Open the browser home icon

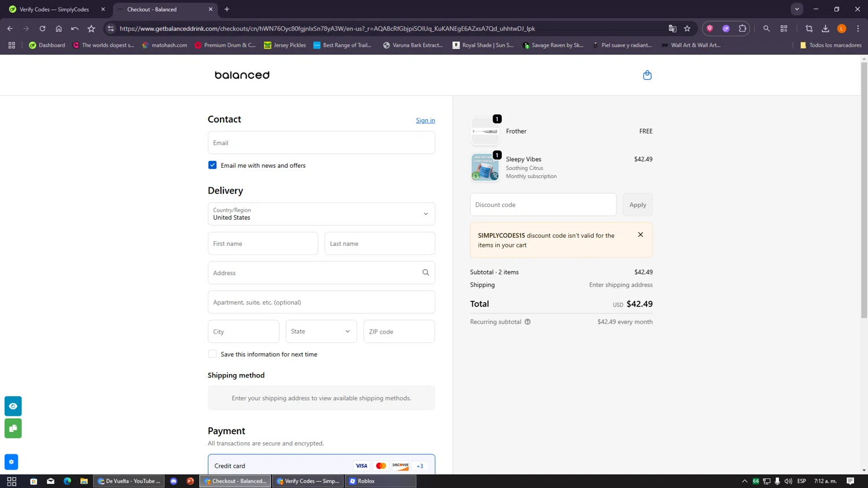(58, 28)
